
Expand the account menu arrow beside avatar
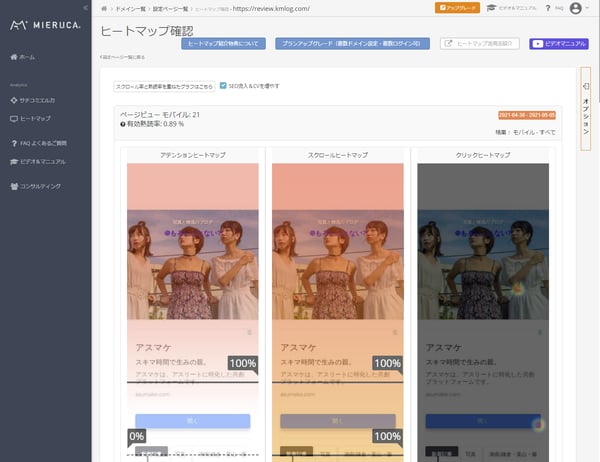[x=587, y=8]
